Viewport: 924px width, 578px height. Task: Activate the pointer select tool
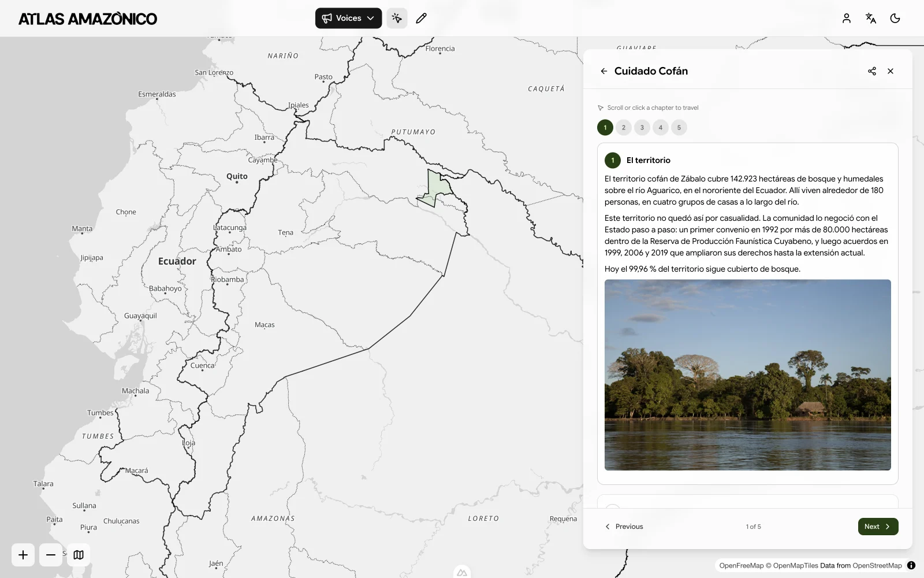tap(397, 18)
